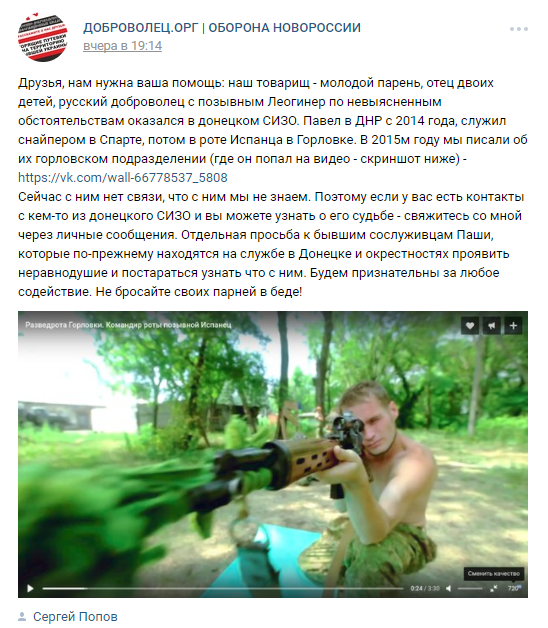The image size is (548, 628).
Task: Adjust the video volume slider
Action: 470,588
